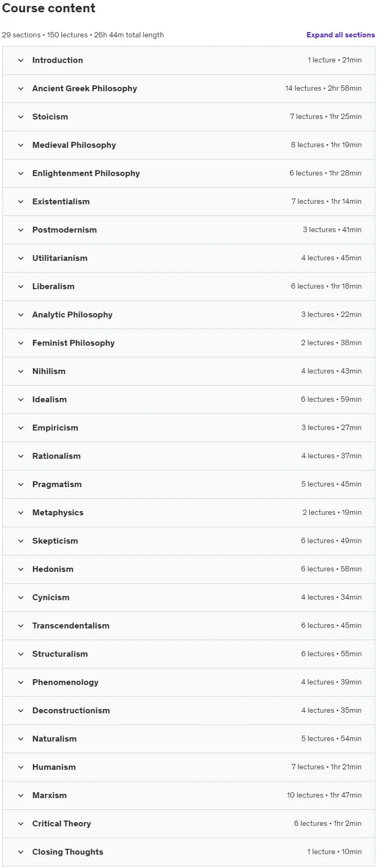
Task: Click the Deconstructionism section title
Action: [x=71, y=711]
